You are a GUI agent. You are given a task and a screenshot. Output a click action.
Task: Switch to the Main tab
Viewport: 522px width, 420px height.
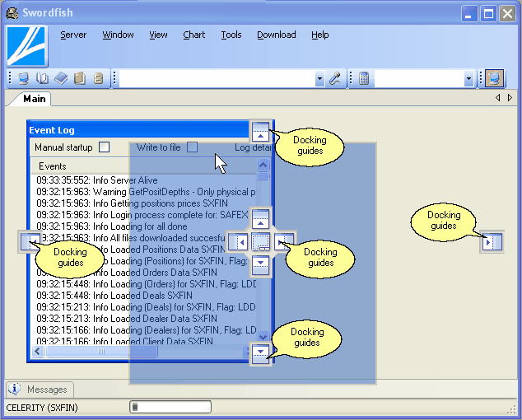click(x=34, y=99)
